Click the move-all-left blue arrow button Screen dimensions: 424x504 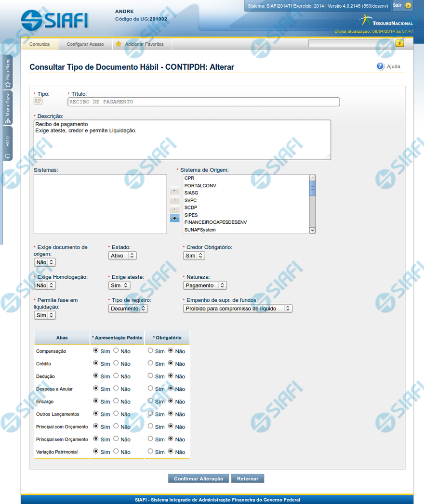[x=174, y=219]
